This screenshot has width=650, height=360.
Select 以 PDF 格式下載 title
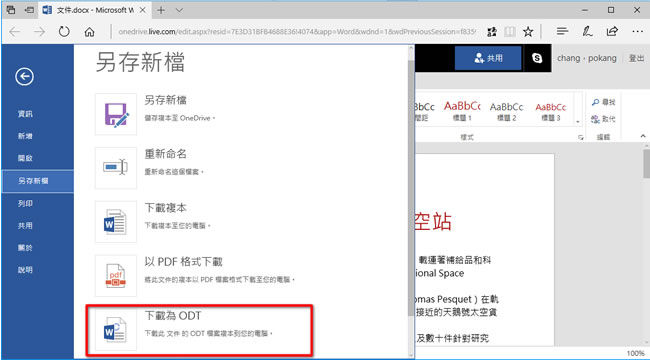183,262
